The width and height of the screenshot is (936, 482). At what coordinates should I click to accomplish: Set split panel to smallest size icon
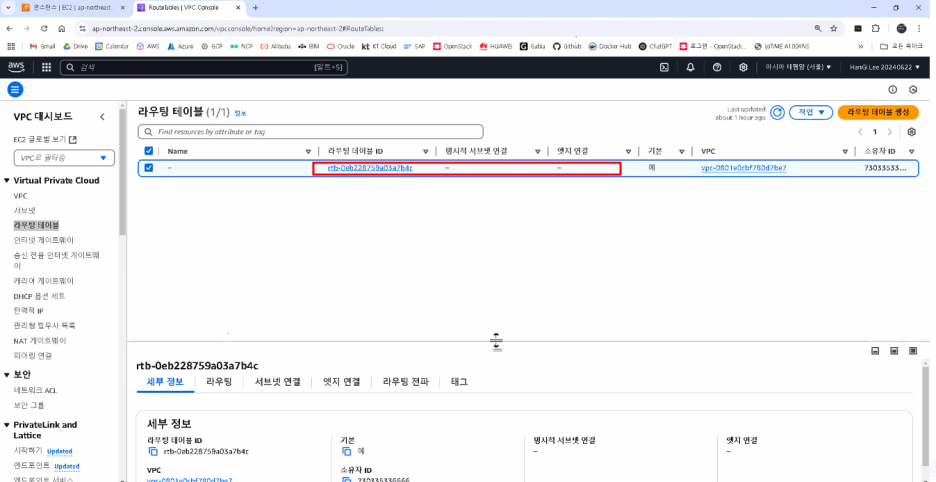(x=875, y=351)
